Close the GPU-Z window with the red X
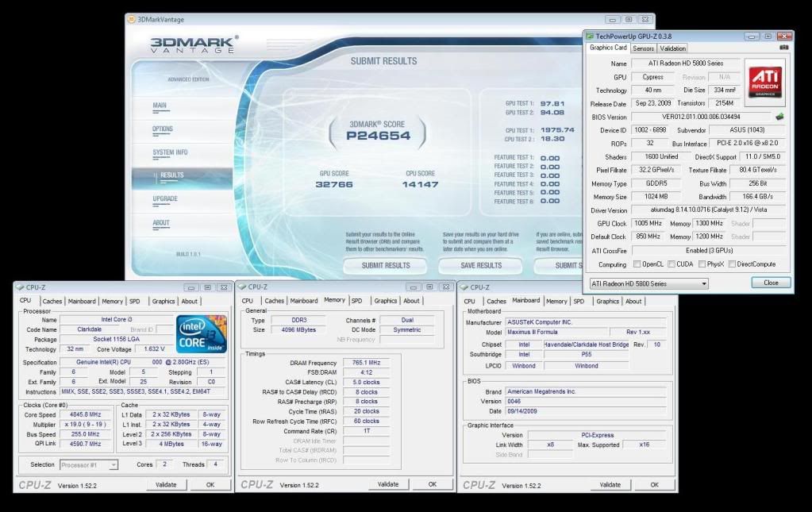The image size is (812, 512). point(784,37)
